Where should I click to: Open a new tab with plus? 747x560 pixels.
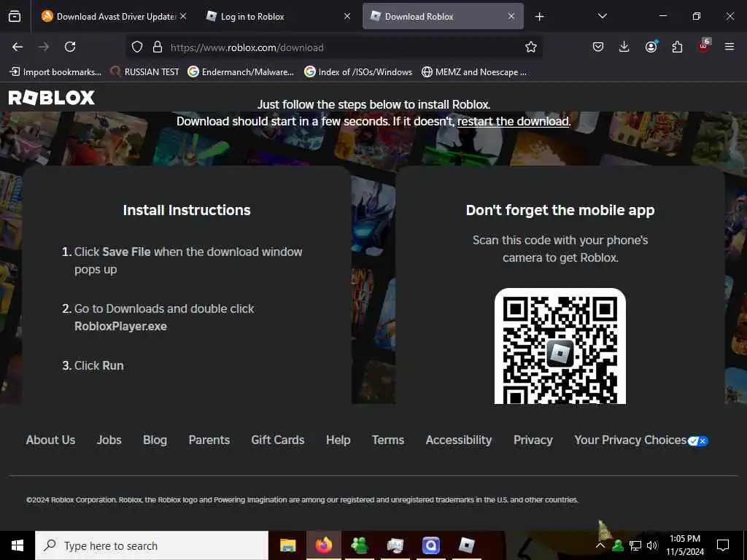539,17
